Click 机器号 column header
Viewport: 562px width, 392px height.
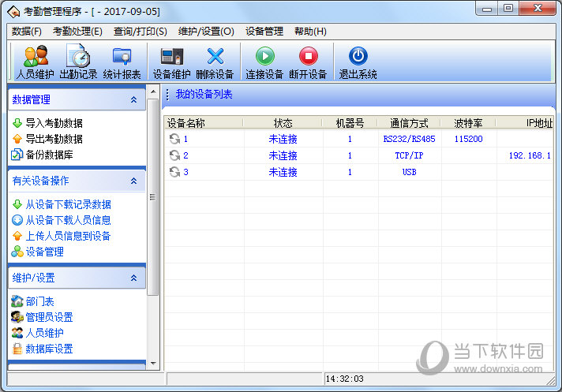point(350,123)
